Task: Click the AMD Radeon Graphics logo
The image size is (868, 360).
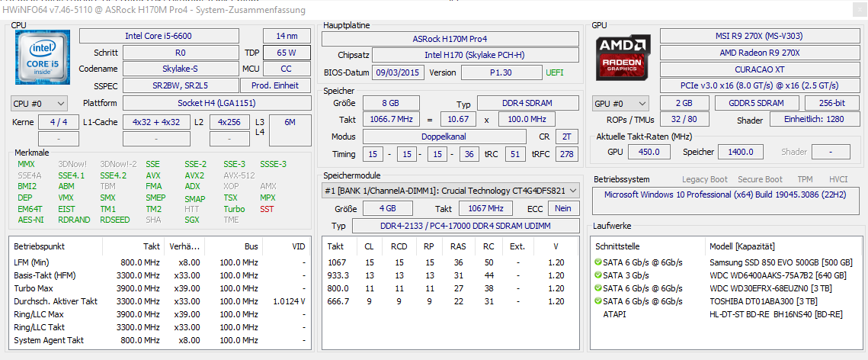Action: [x=623, y=58]
